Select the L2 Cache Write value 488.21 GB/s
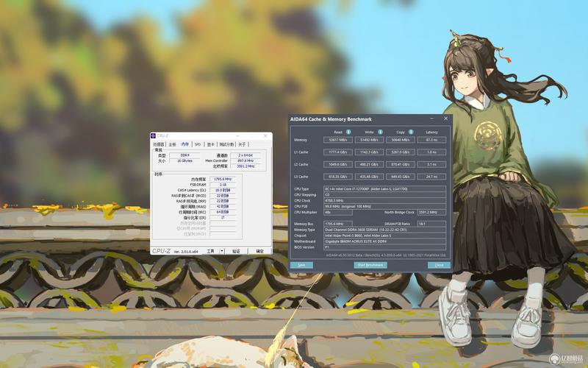This screenshot has height=368, width=588. point(370,164)
